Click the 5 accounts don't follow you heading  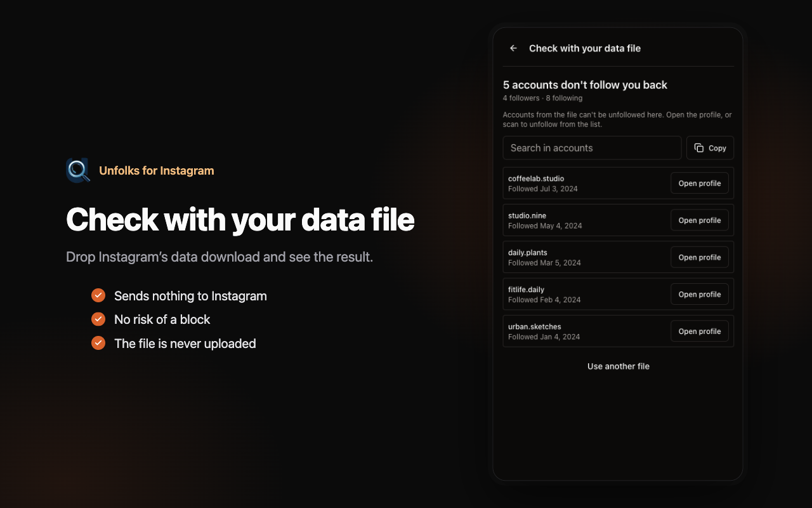[585, 85]
